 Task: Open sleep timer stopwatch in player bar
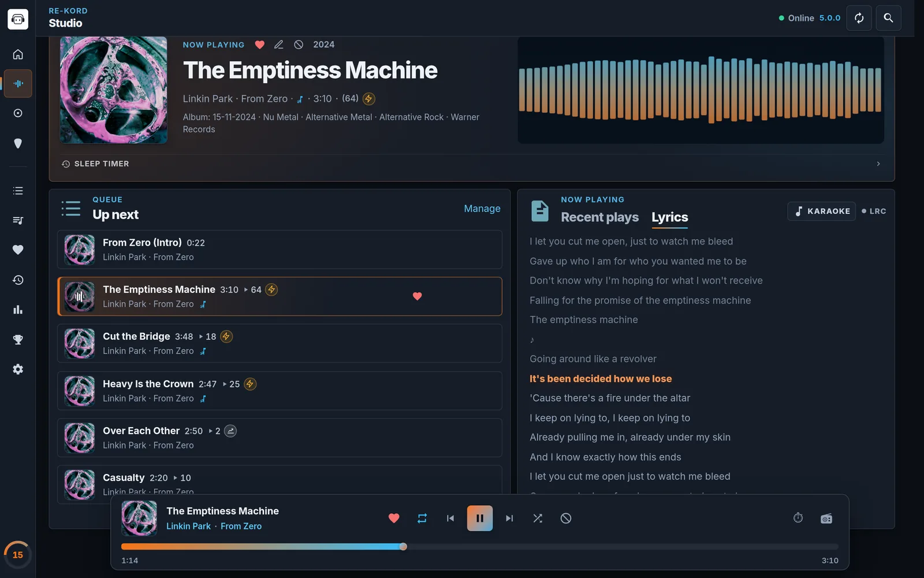(798, 518)
